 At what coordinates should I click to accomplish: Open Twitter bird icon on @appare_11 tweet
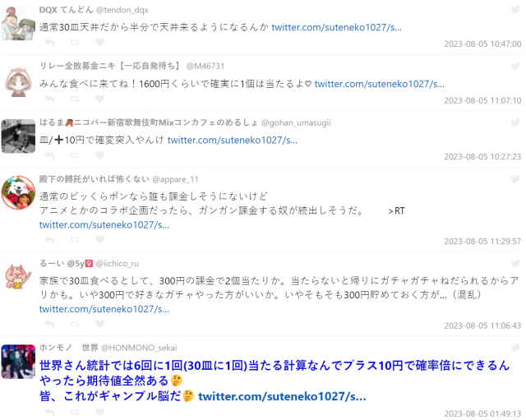[x=515, y=179]
